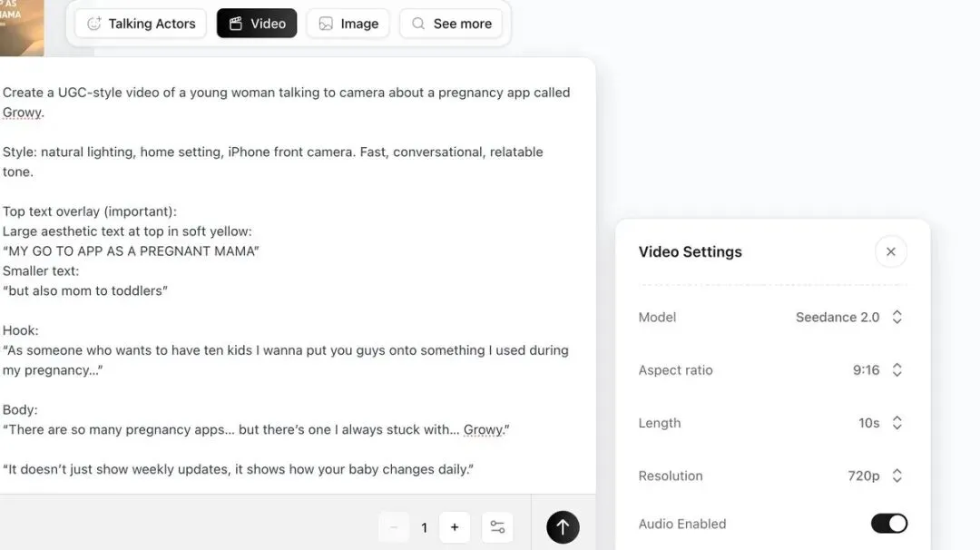980x550 pixels.
Task: Increase generation count with the plus button
Action: (x=455, y=527)
